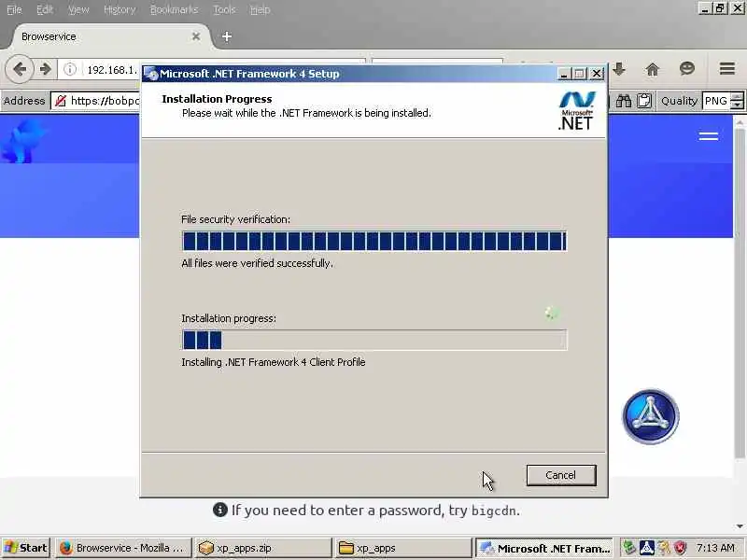Click 'All files were verified successfully.' text
The width and height of the screenshot is (747, 560).
pyautogui.click(x=258, y=263)
